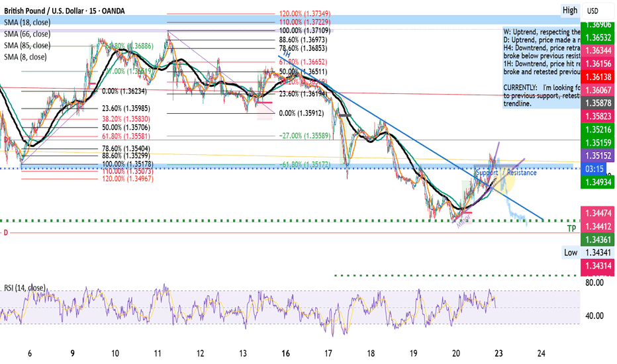
Task: Select the SMA (18, close) indicator legend
Action: 26,21
